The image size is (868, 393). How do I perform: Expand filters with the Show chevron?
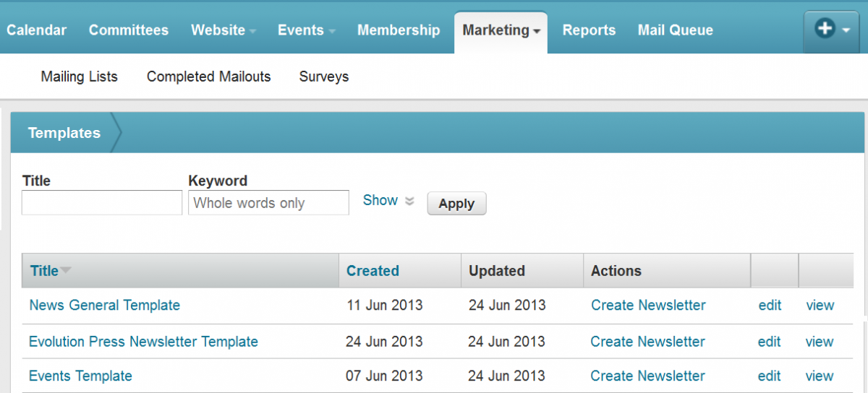(409, 201)
